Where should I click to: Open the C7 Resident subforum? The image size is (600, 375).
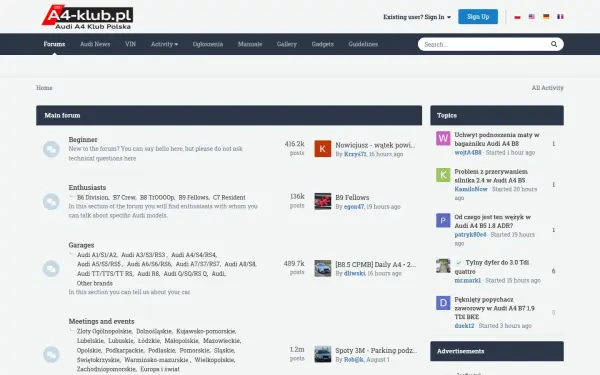(x=229, y=197)
